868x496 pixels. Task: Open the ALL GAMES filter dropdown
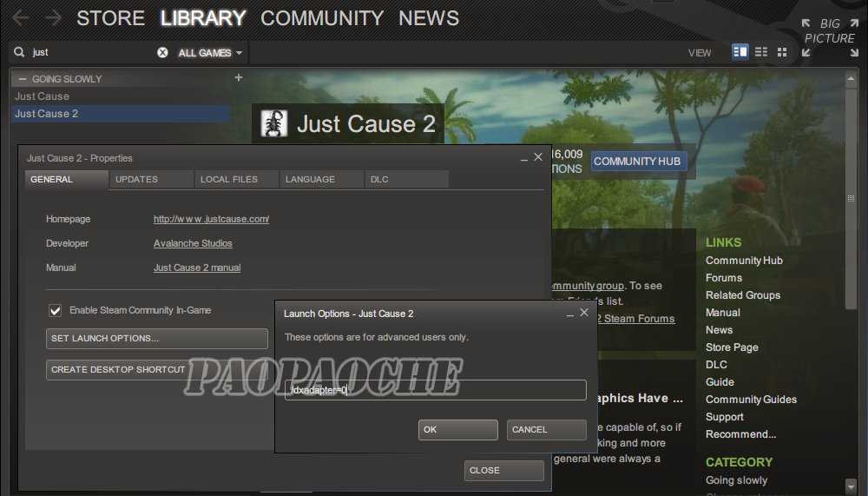(x=210, y=53)
